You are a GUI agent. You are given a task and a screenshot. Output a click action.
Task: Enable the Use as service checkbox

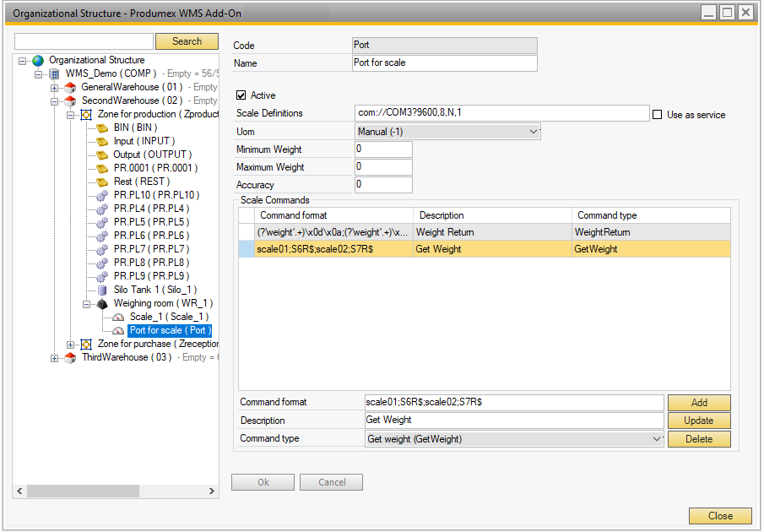pos(657,115)
